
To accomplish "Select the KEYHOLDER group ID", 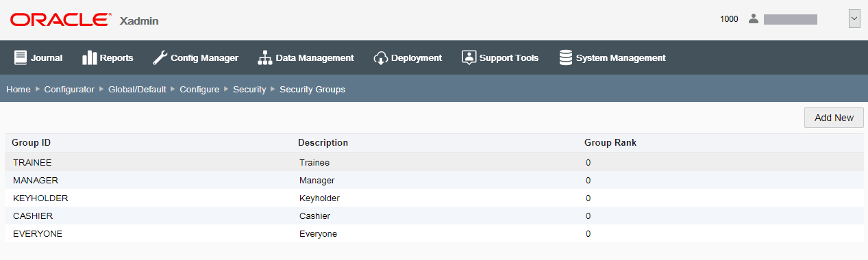I will click(x=40, y=198).
